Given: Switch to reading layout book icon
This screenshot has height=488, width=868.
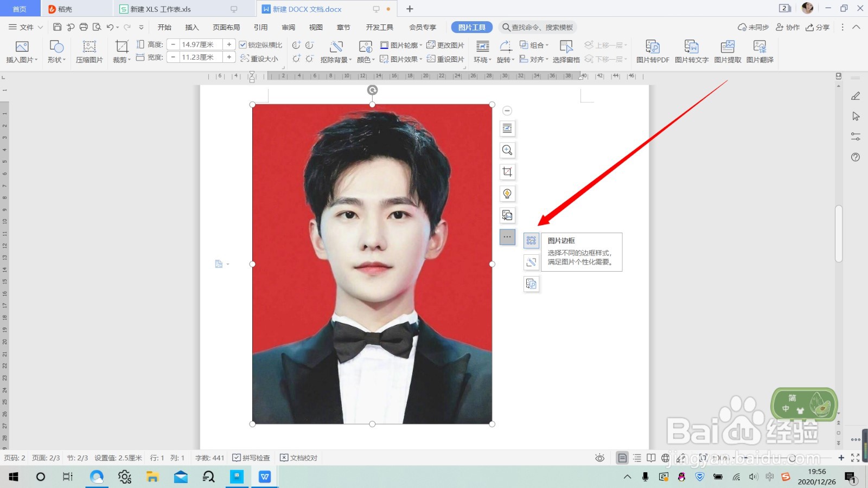Looking at the screenshot, I should (x=651, y=458).
